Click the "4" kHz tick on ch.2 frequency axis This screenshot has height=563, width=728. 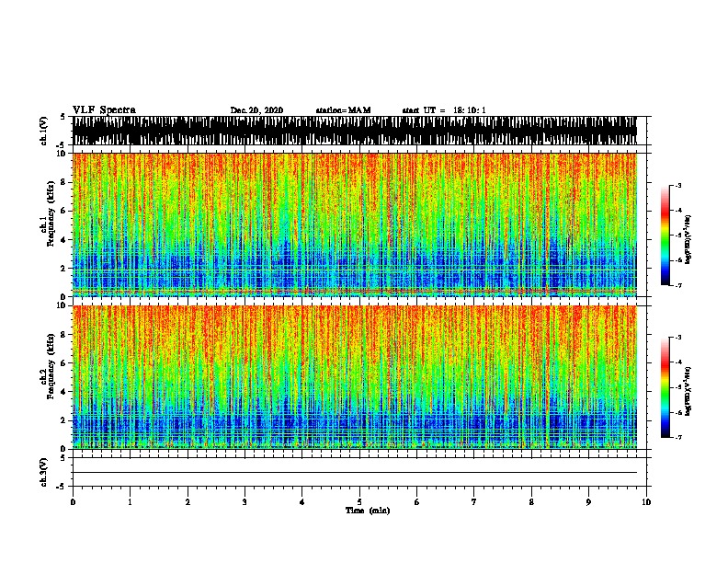pyautogui.click(x=64, y=392)
